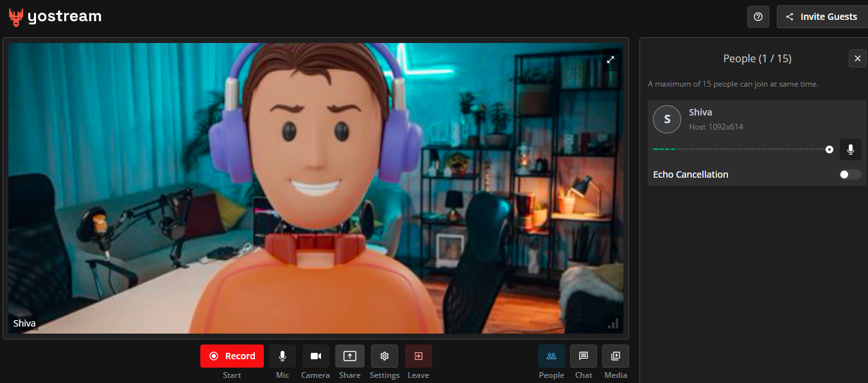This screenshot has height=383, width=868.
Task: Open Settings gear
Action: [384, 356]
